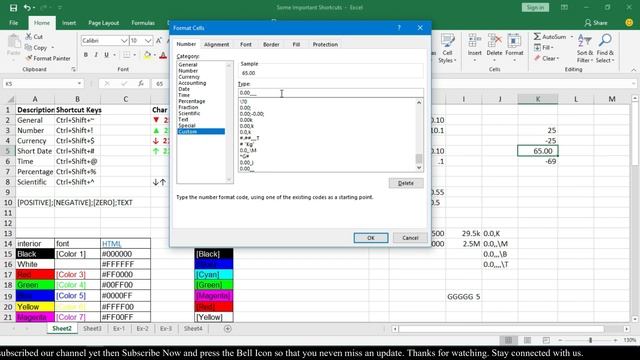Open the Clipboard dialog launcher
Viewport: 640px width, 360px height.
coord(73,69)
